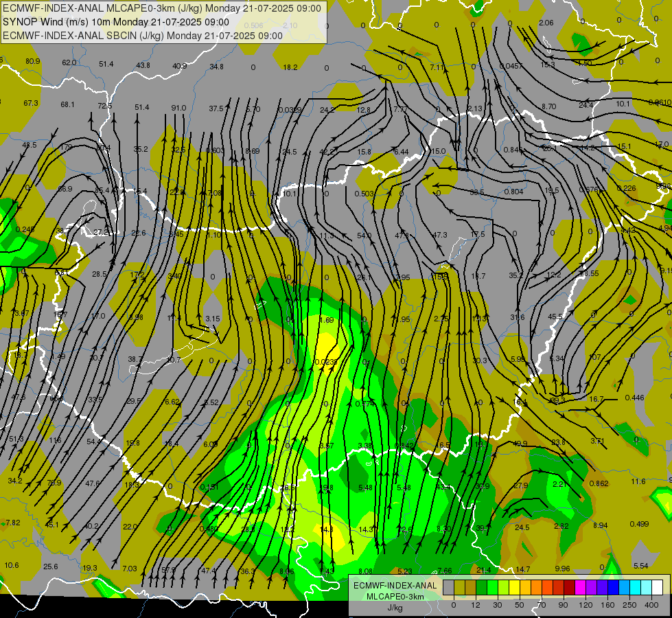The width and height of the screenshot is (672, 618).
Task: Click the legend tick label '50'
Action: (520, 606)
